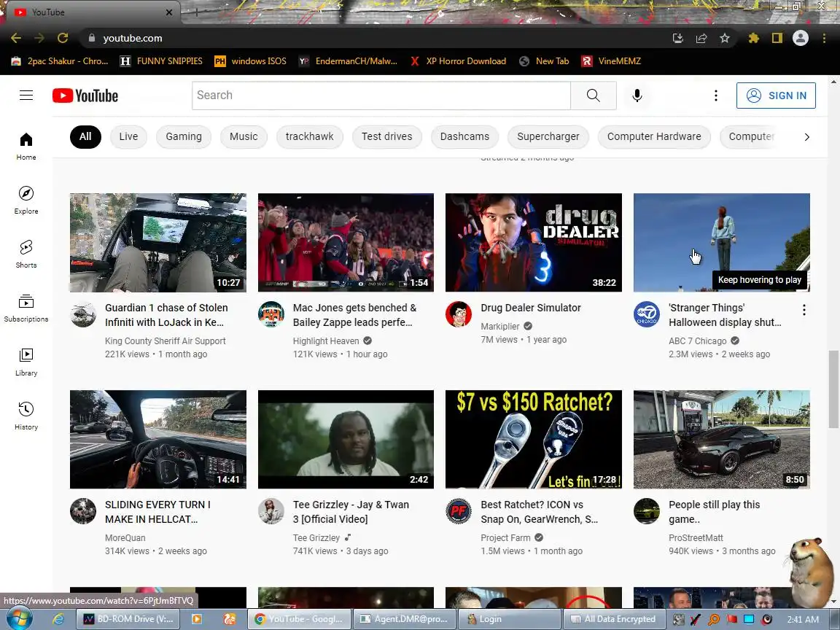Go back with browser back arrow

point(16,38)
